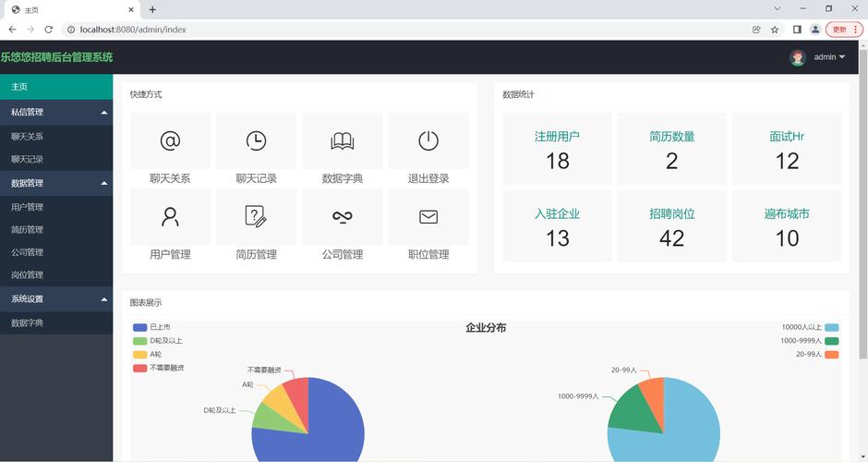Click the browser 更新 button
The image size is (868, 462).
pyautogui.click(x=843, y=30)
